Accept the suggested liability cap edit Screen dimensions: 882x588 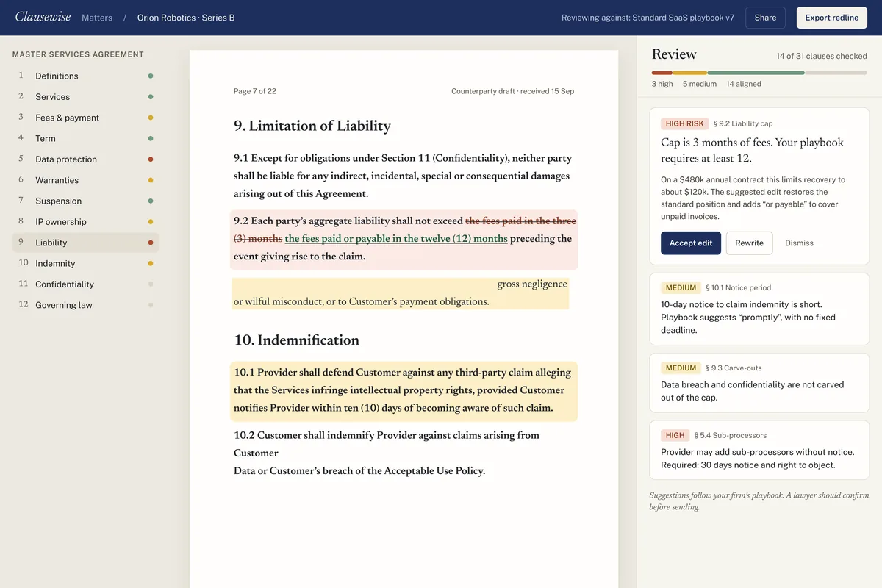coord(691,243)
